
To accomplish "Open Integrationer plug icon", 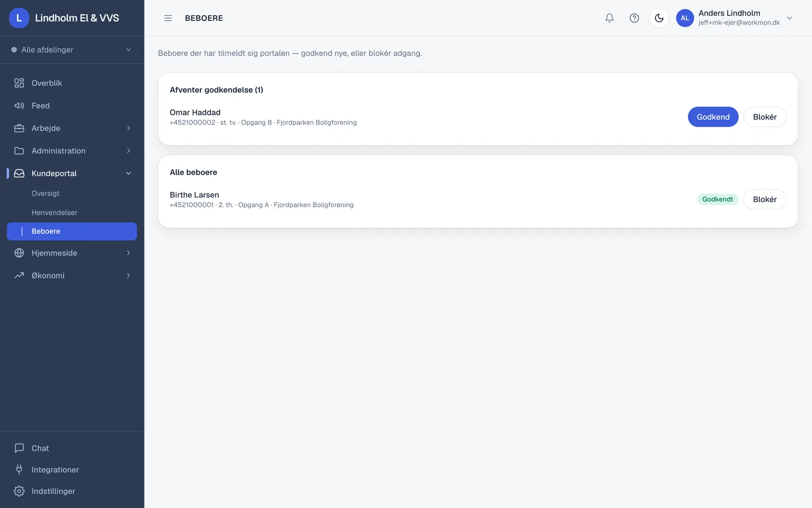I will pyautogui.click(x=19, y=469).
